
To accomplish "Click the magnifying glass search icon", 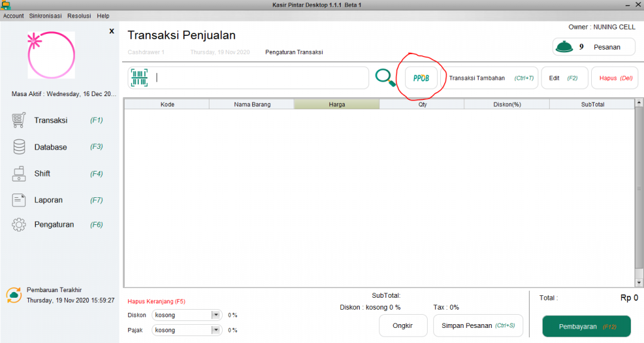I will pos(386,77).
